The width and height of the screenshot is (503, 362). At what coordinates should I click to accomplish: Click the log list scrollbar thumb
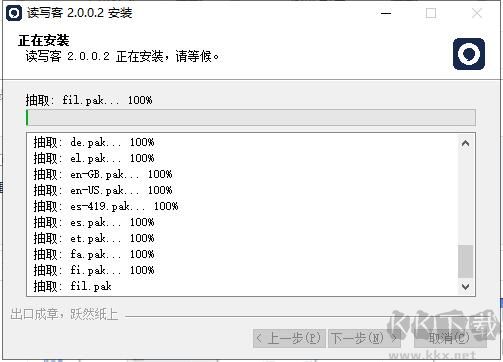(x=466, y=261)
